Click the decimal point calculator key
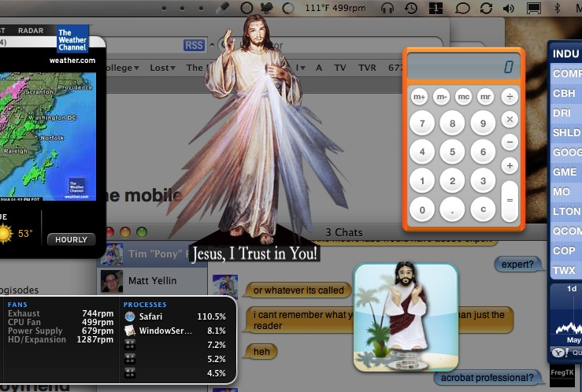Viewport: 582px width, 392px height. coord(452,209)
